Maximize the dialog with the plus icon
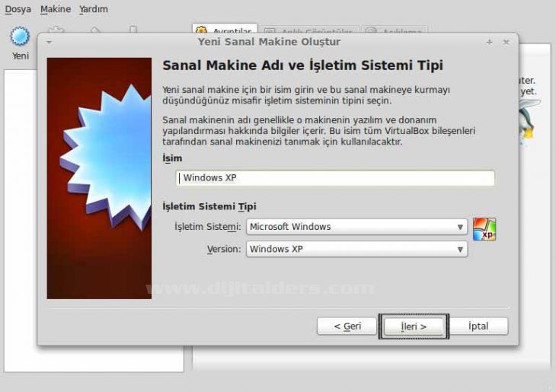Screen dimensions: 556x392 tap(489, 42)
